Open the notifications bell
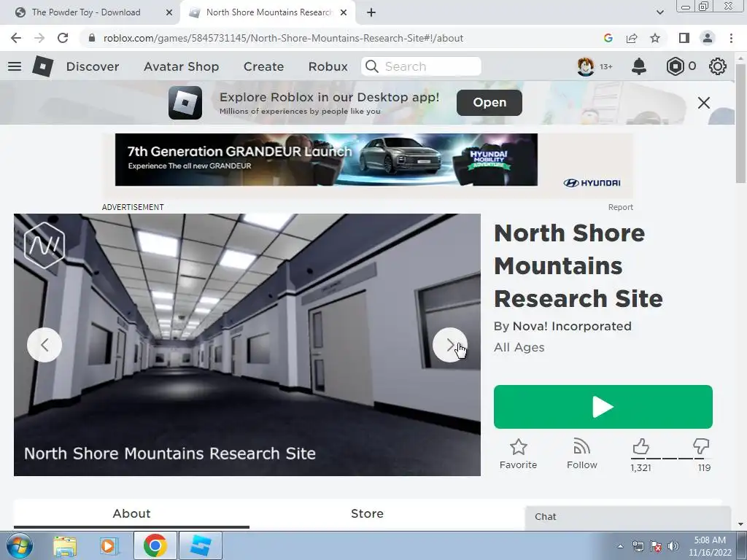 [x=639, y=66]
